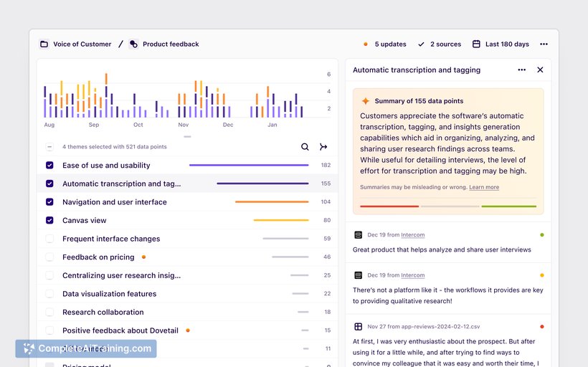588x367 pixels.
Task: Click the CSV table icon on Nov 27 entry
Action: [x=359, y=327]
